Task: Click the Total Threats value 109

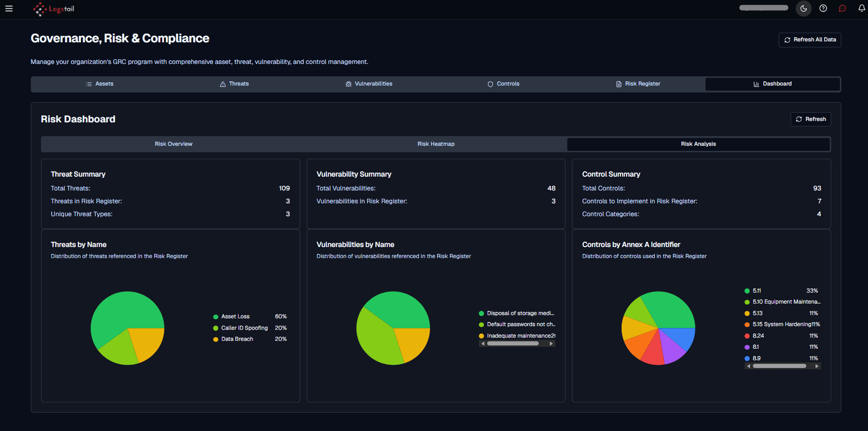Action: coord(285,188)
